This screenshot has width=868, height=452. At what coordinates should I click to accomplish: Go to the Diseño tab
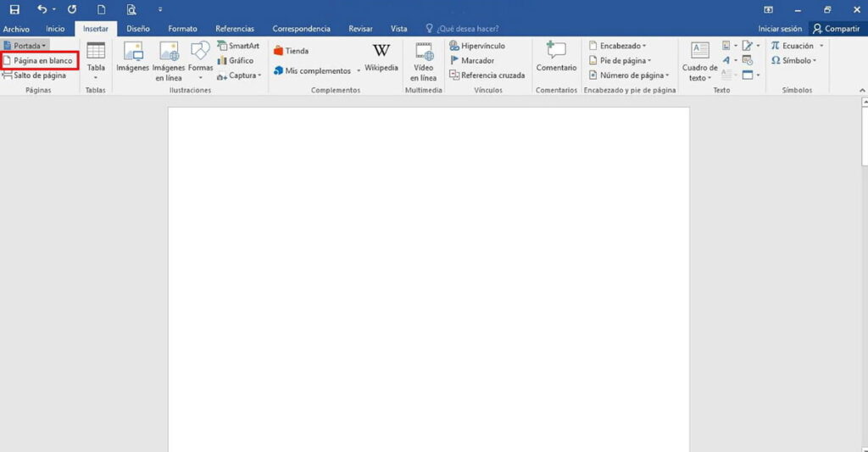pyautogui.click(x=138, y=29)
